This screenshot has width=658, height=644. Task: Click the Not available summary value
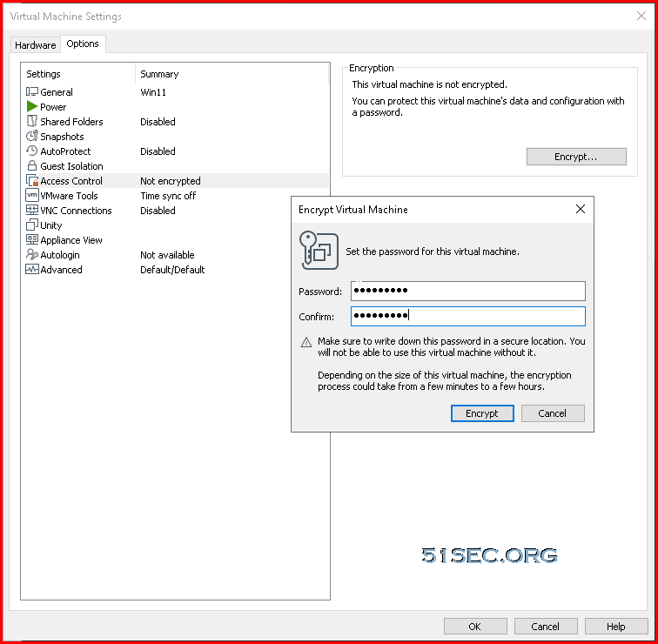167,255
